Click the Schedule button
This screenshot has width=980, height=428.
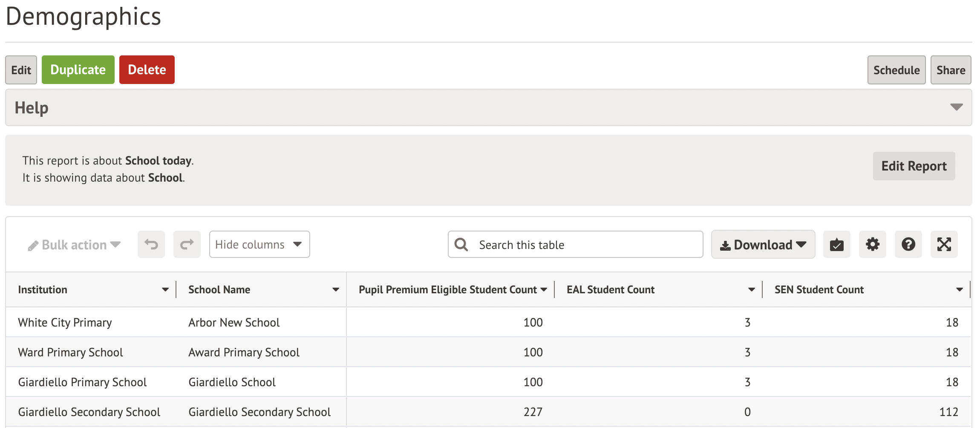click(896, 70)
